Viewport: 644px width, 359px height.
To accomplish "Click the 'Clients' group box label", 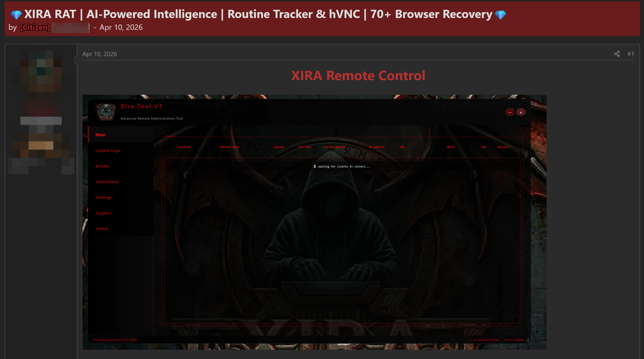I will click(x=170, y=136).
